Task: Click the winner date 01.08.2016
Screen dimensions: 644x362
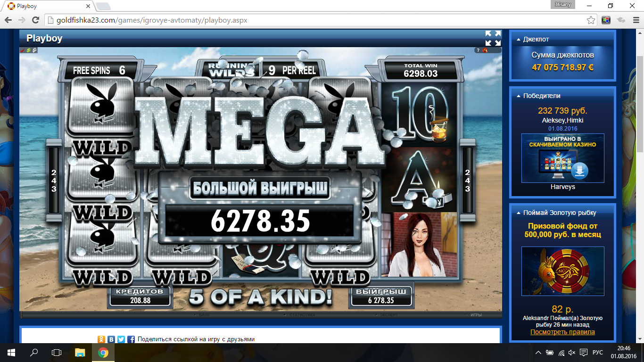Action: pyautogui.click(x=562, y=128)
